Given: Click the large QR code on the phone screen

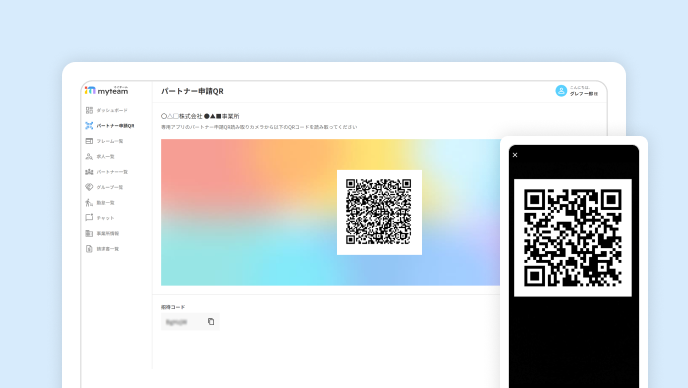Looking at the screenshot, I should click(x=573, y=237).
